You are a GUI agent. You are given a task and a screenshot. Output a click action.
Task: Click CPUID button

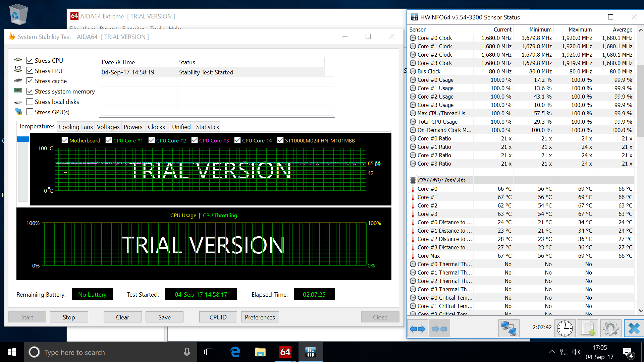pyautogui.click(x=218, y=317)
